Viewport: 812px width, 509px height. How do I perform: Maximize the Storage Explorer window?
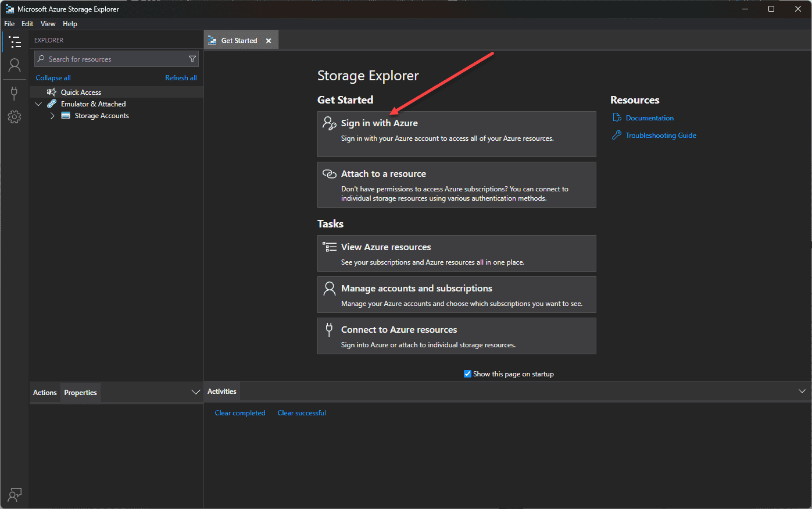click(x=771, y=9)
